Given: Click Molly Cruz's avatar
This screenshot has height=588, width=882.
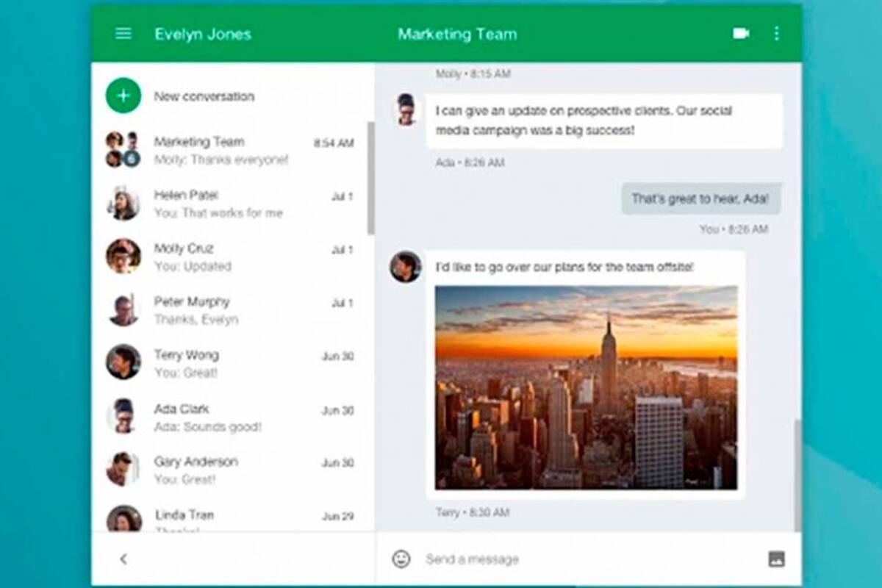Looking at the screenshot, I should point(123,256).
